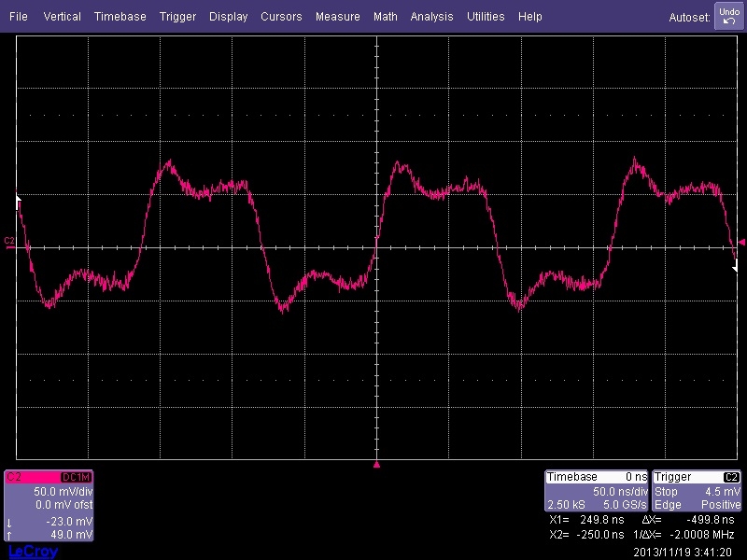747x560 pixels.
Task: Open the Trigger descriptor box
Action: point(698,491)
